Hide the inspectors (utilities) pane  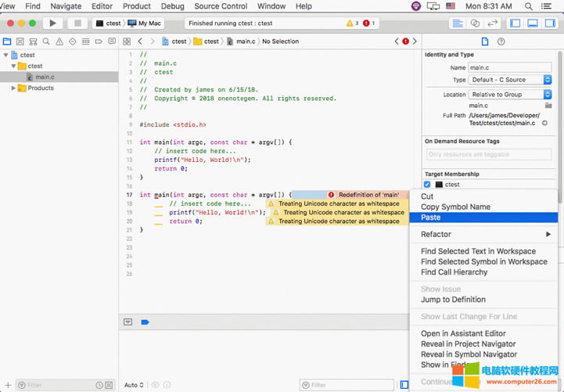[x=550, y=23]
